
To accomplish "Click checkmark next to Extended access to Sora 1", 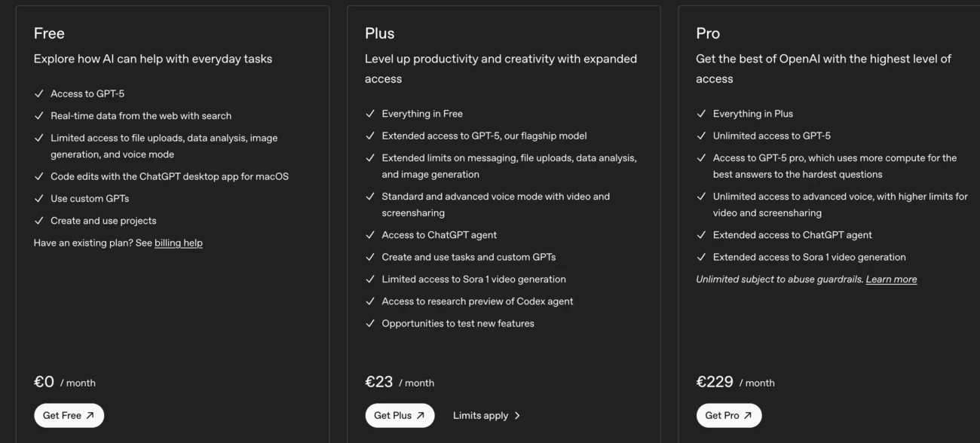I will pyautogui.click(x=701, y=257).
